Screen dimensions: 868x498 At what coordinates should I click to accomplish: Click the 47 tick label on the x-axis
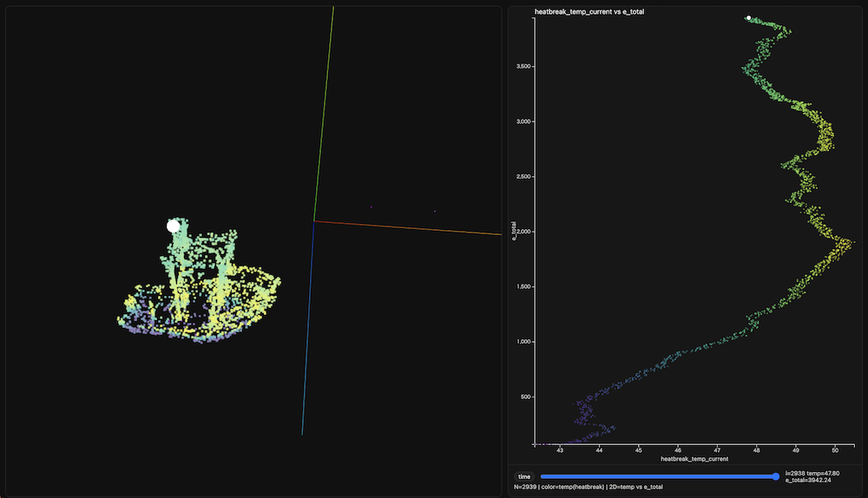pyautogui.click(x=717, y=450)
